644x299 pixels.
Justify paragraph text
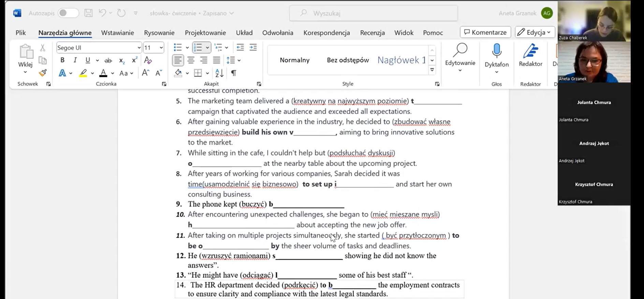coord(217,60)
